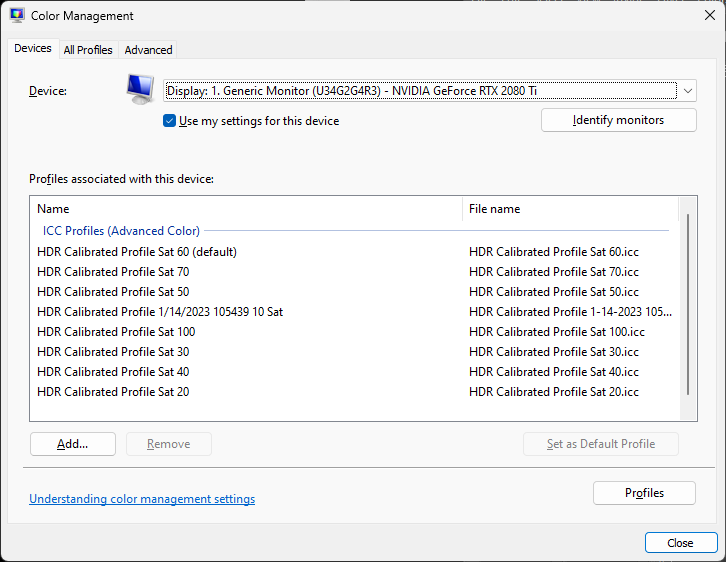Open Understanding color management settings link
Viewport: 726px width, 562px height.
142,499
